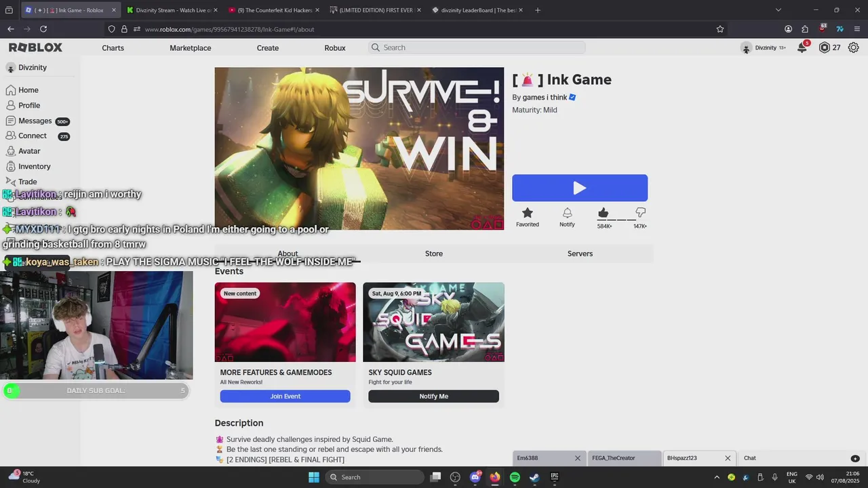
Task: Show hidden system tray icons
Action: [x=717, y=477]
